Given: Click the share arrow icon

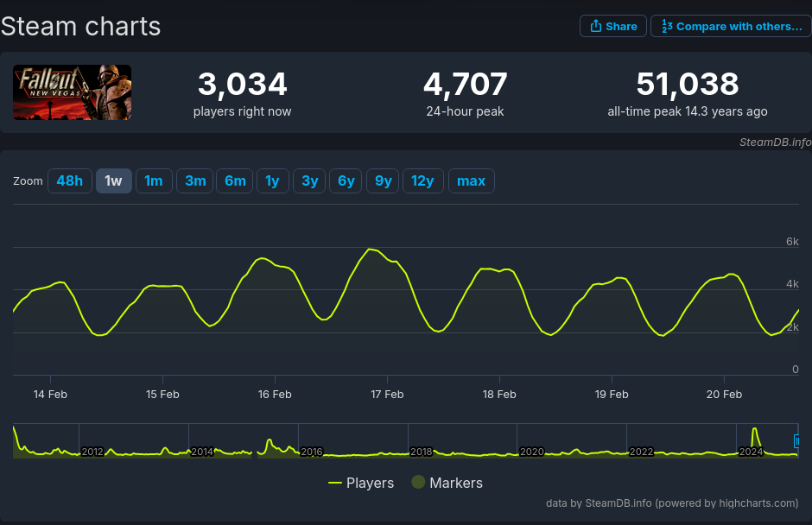Looking at the screenshot, I should pos(595,27).
